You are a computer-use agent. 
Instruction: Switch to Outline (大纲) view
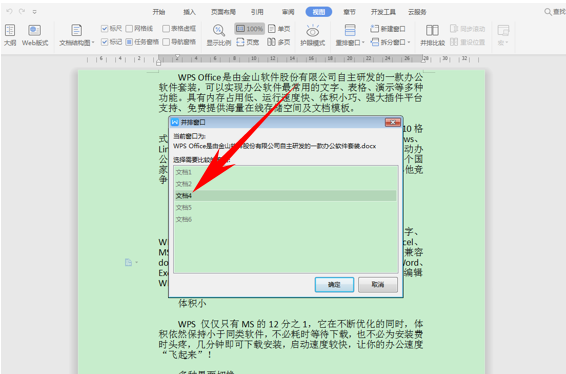[10, 35]
